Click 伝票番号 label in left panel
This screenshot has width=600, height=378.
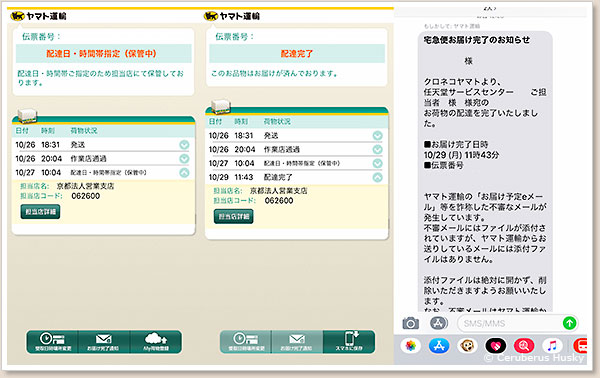coord(41,36)
